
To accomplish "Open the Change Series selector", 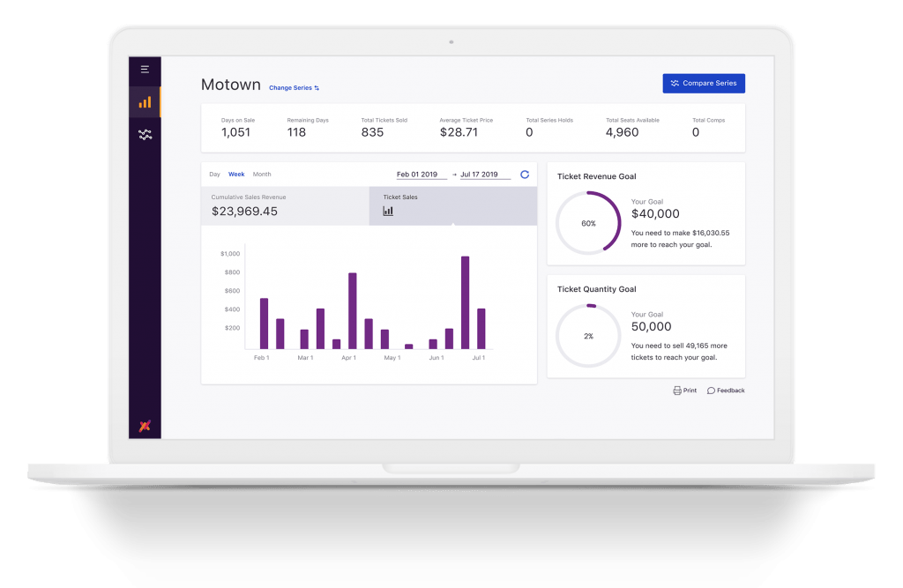I will 291,88.
